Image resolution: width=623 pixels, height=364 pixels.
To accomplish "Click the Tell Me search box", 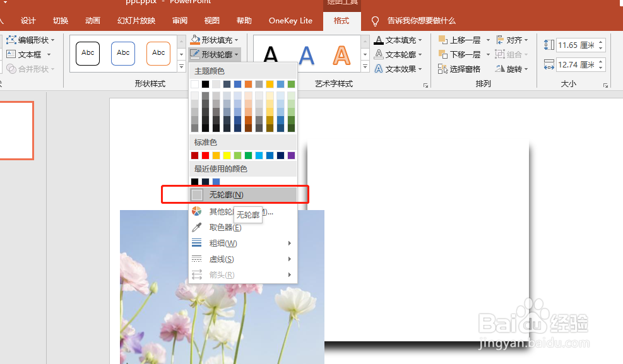I will (421, 21).
